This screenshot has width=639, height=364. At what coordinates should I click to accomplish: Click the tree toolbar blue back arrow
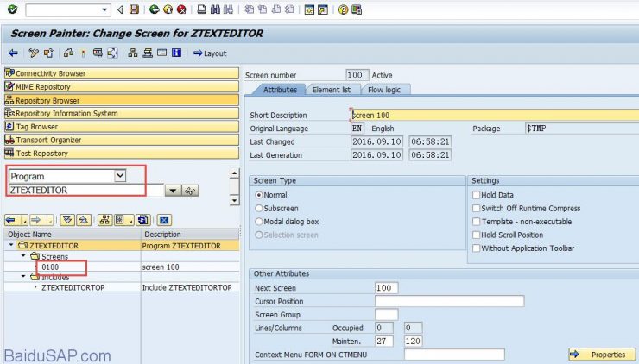tap(11, 220)
